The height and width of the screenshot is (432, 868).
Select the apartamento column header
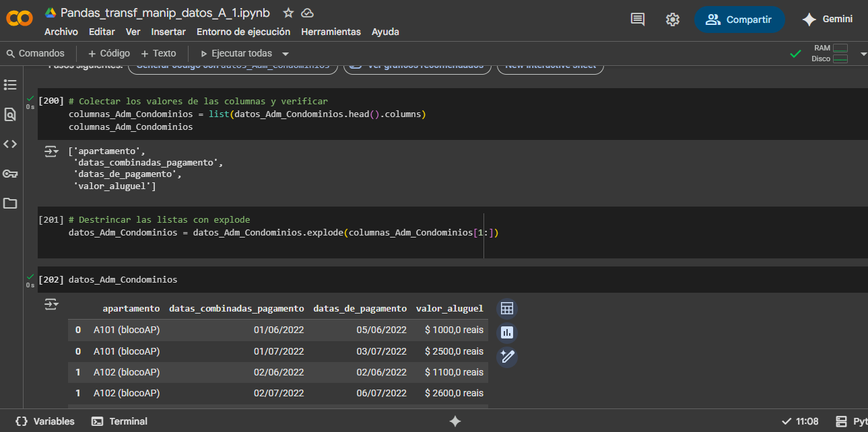click(x=131, y=309)
